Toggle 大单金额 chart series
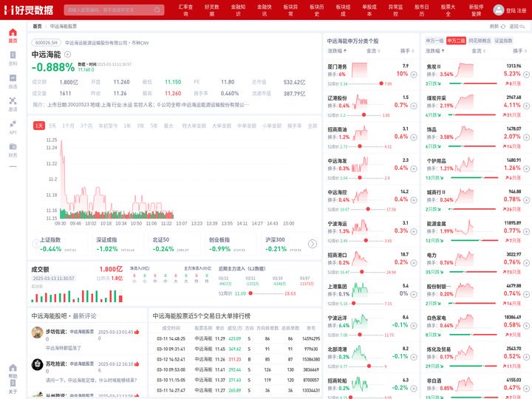532x399 pixels. click(222, 126)
